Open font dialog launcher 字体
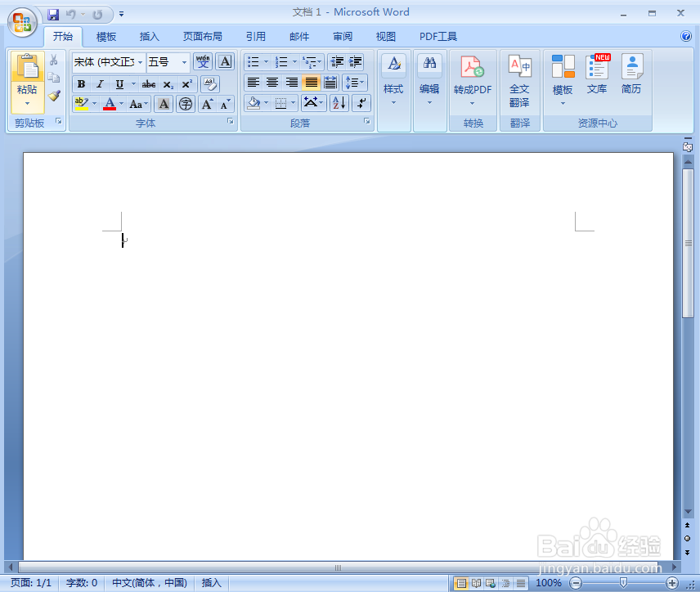The image size is (700, 592). click(231, 121)
